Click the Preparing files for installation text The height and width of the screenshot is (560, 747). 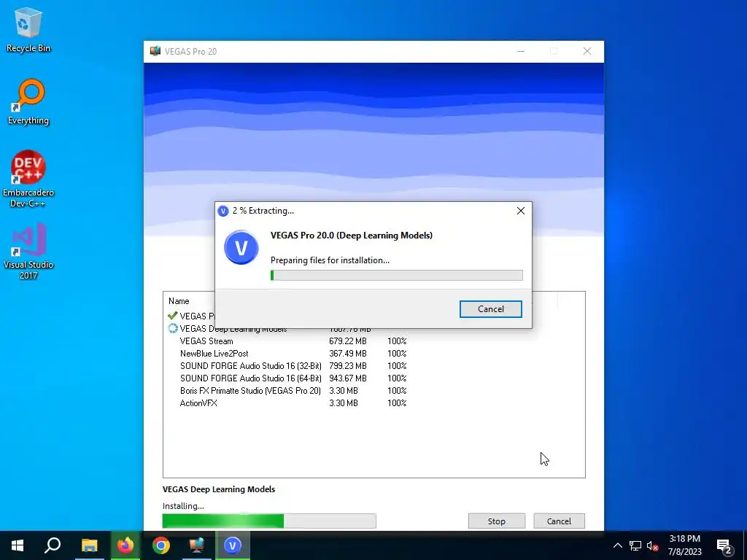click(x=330, y=260)
